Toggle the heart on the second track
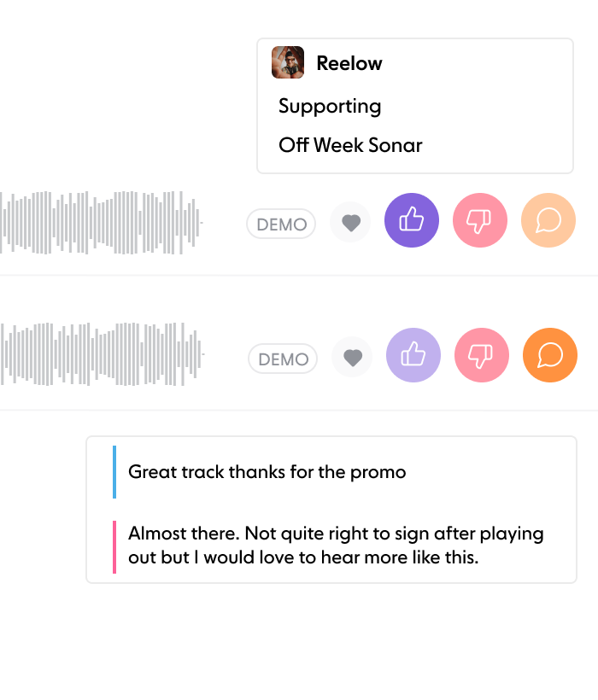This screenshot has height=700, width=598. click(352, 358)
